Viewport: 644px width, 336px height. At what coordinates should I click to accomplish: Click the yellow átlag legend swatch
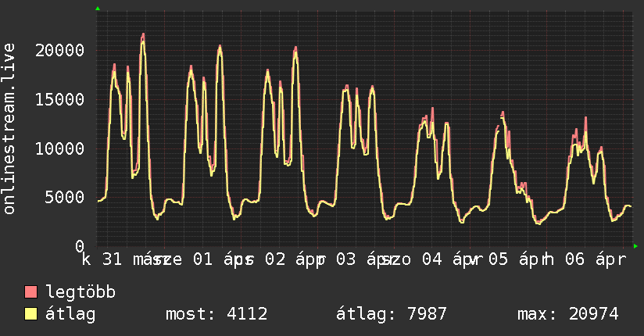point(30,314)
